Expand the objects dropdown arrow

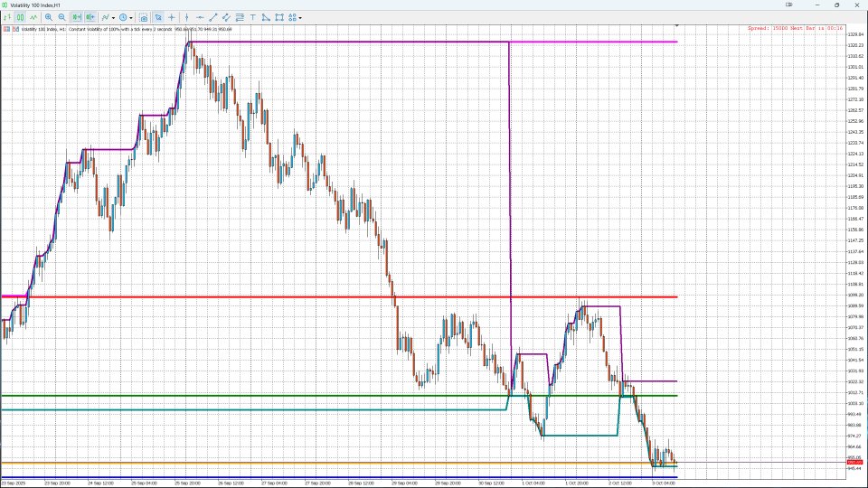[300, 18]
